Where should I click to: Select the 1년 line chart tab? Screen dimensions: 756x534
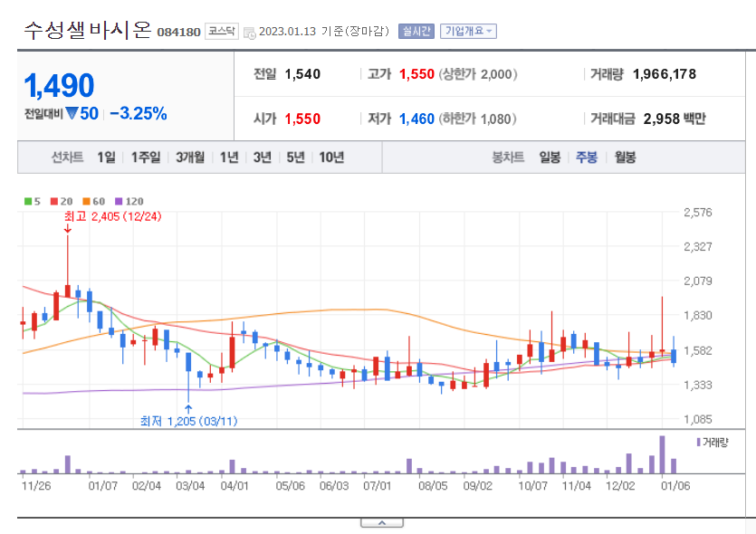pyautogui.click(x=229, y=157)
